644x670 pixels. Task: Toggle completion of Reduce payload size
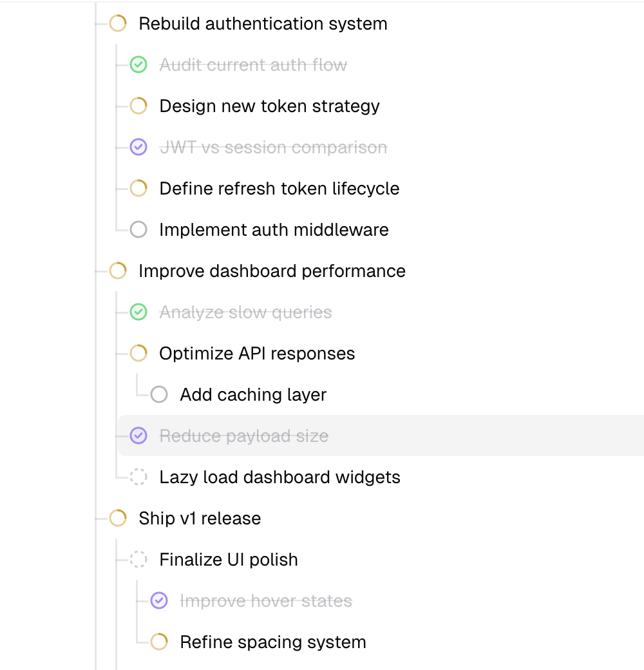(138, 436)
